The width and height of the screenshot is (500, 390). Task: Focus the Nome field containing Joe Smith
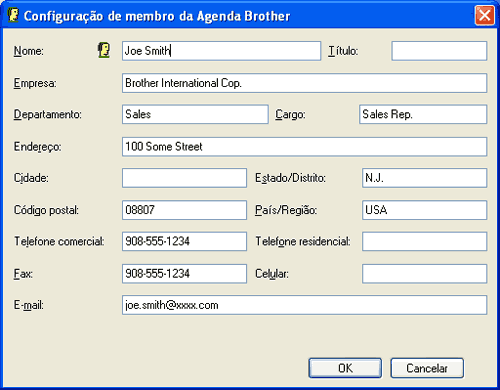[221, 51]
